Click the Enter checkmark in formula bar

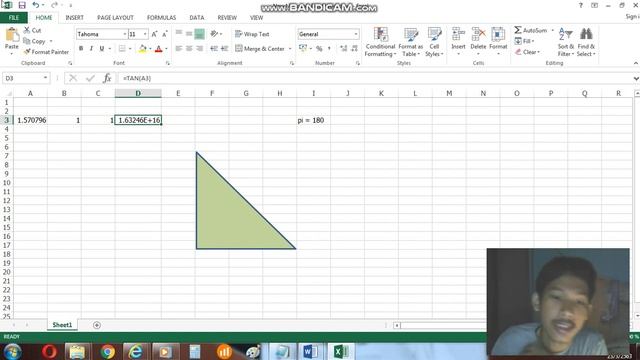pyautogui.click(x=90, y=78)
